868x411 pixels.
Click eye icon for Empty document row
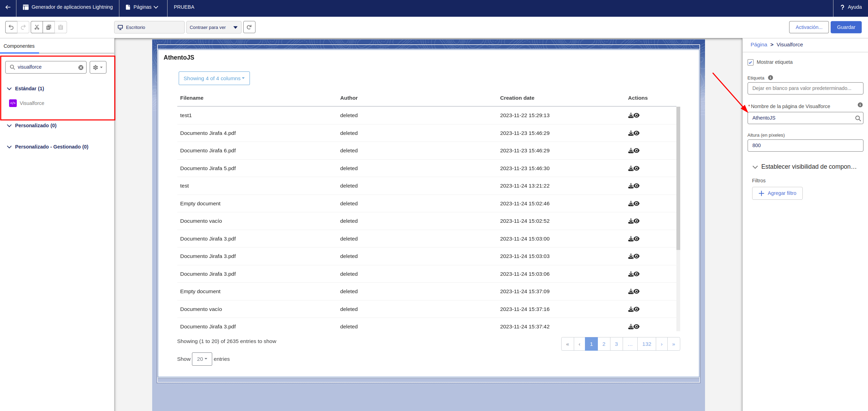click(637, 204)
